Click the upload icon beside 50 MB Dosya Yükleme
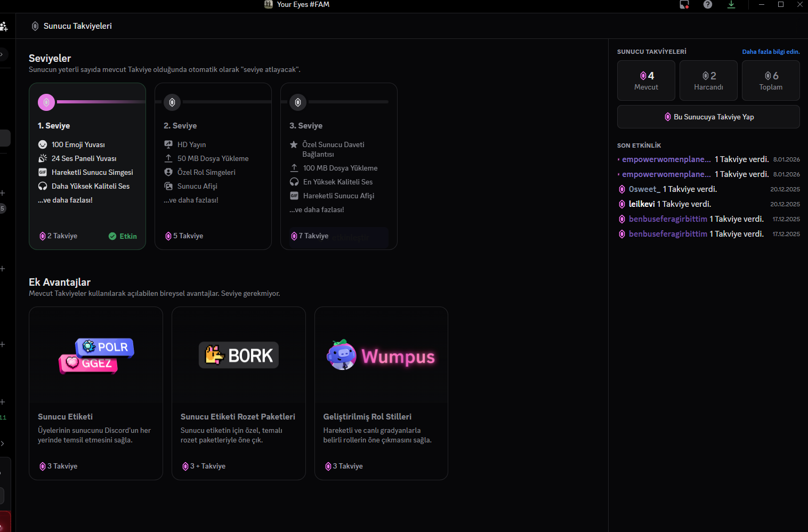This screenshot has height=532, width=808. (x=168, y=158)
